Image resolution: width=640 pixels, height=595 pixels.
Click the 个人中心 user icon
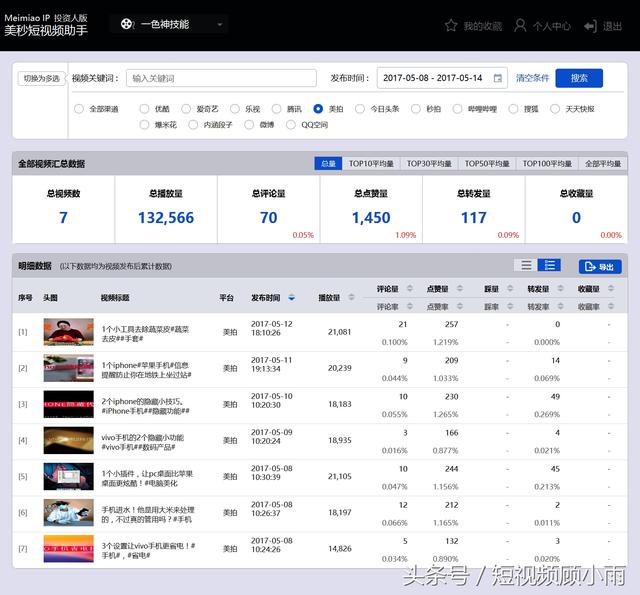(x=520, y=26)
